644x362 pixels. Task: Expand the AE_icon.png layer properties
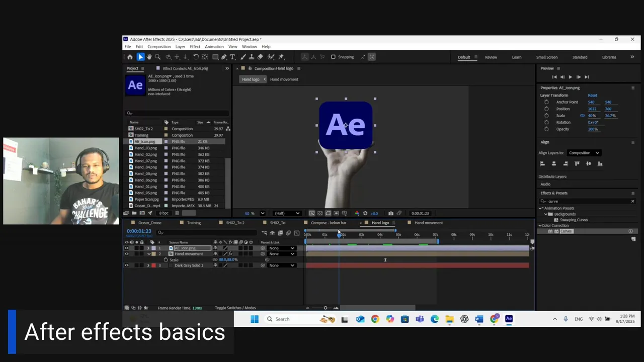(148, 248)
